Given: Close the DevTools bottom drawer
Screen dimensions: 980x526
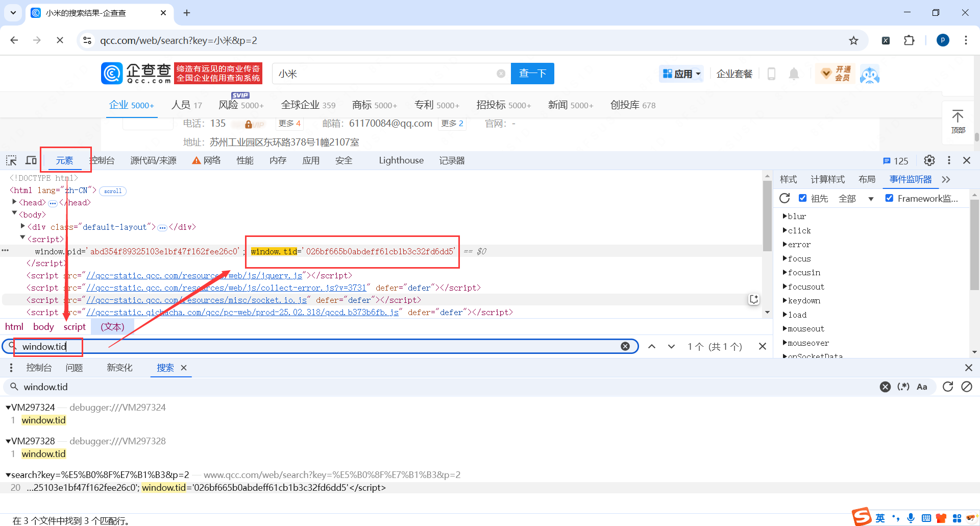Looking at the screenshot, I should (969, 368).
